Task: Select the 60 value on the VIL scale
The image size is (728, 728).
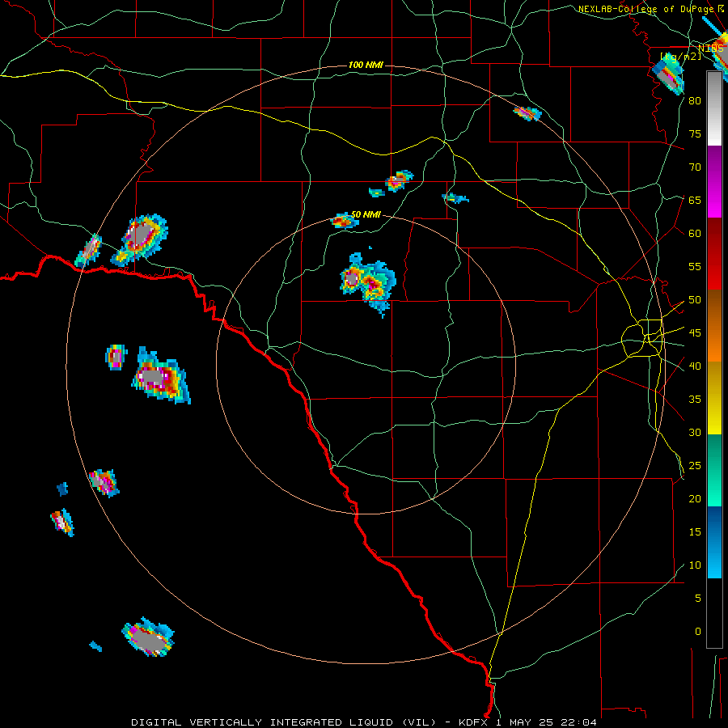Action: [695, 234]
